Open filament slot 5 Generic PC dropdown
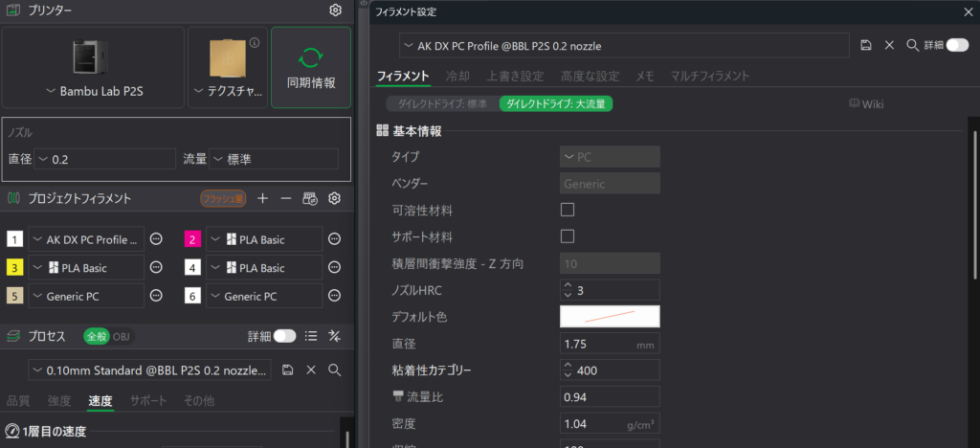 85,297
